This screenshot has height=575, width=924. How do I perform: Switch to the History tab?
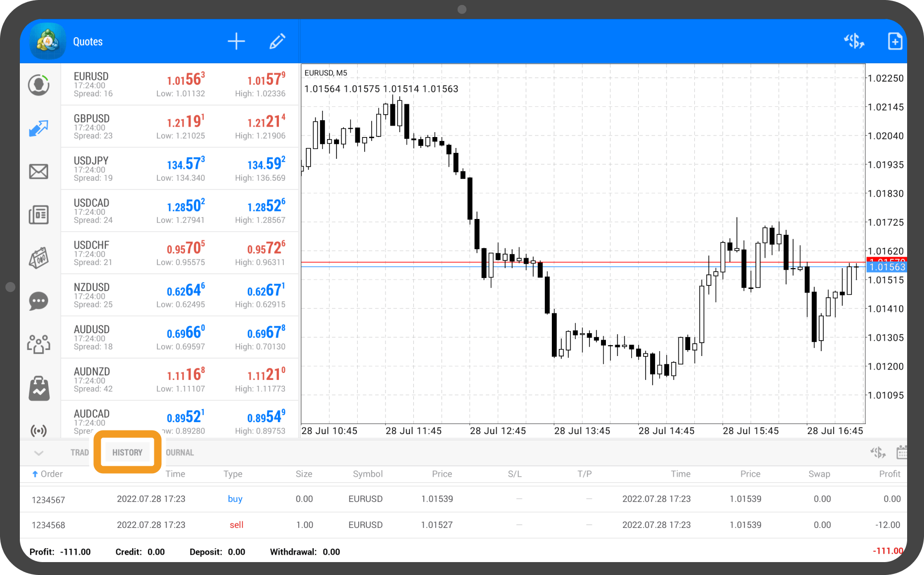point(128,452)
